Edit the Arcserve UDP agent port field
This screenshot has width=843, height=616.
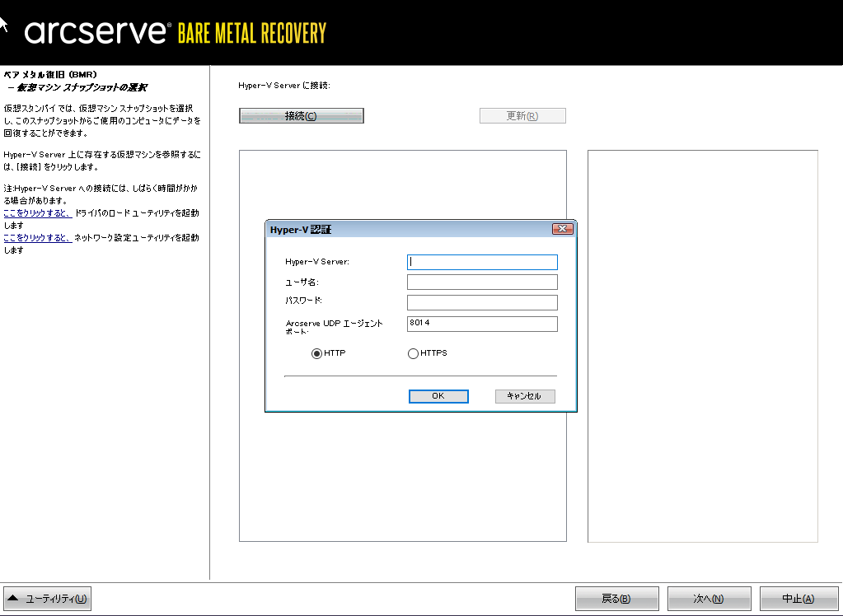click(x=482, y=324)
